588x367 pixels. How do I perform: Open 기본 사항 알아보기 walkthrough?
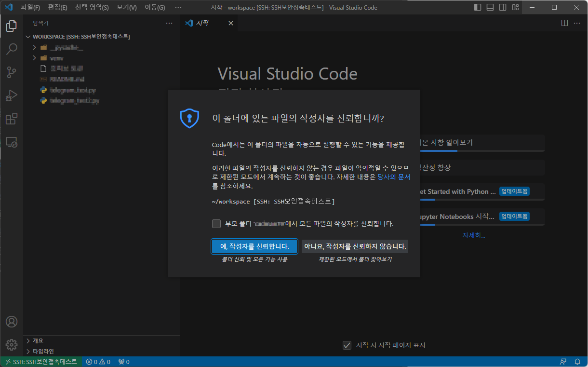click(482, 143)
